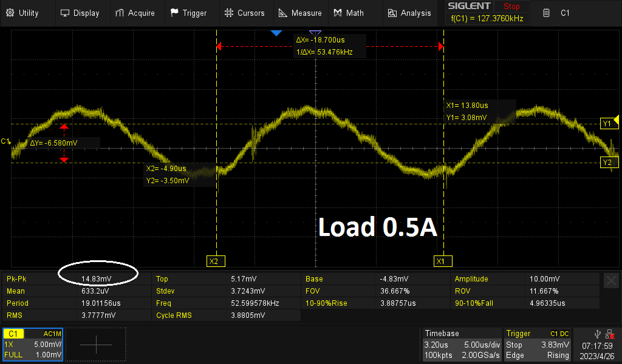Image resolution: width=622 pixels, height=364 pixels.
Task: Click the Period value 19.01156us
Action: pos(101,303)
